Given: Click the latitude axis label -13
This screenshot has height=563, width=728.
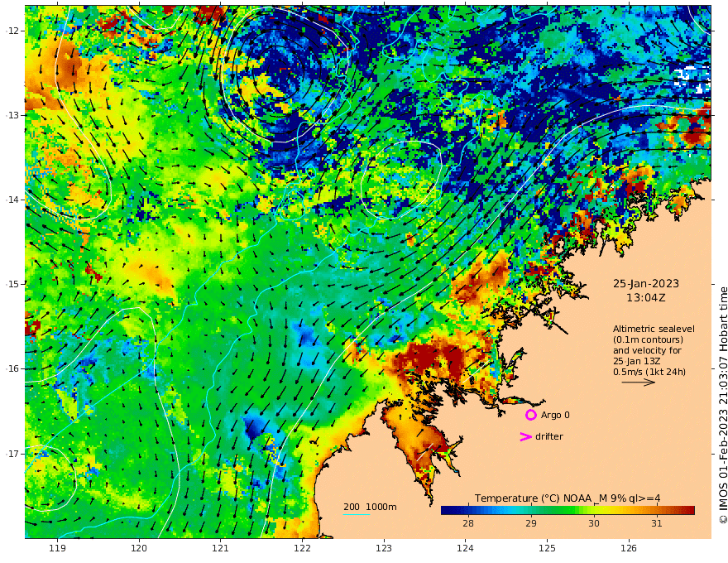Looking at the screenshot, I should (12, 115).
